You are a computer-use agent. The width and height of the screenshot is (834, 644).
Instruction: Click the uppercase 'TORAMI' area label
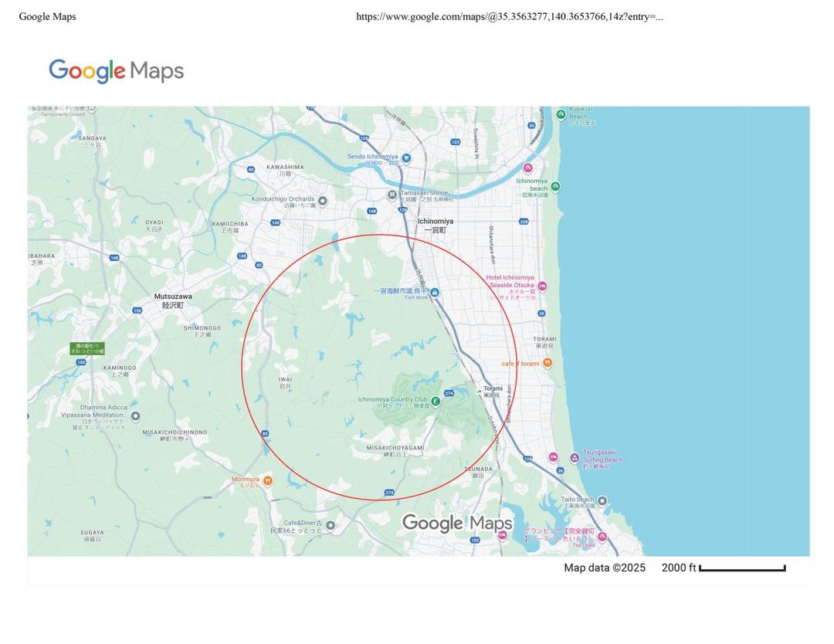click(544, 339)
